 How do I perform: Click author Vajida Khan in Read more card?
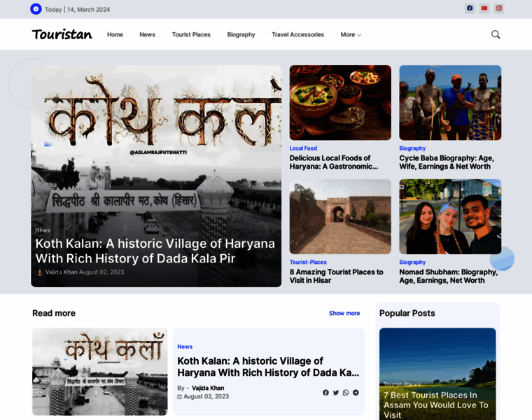[208, 388]
